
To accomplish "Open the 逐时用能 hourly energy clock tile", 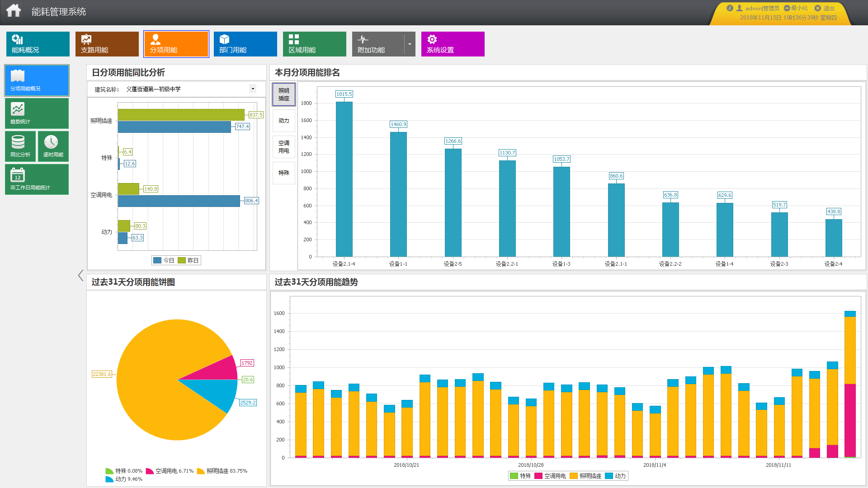I will [x=53, y=146].
